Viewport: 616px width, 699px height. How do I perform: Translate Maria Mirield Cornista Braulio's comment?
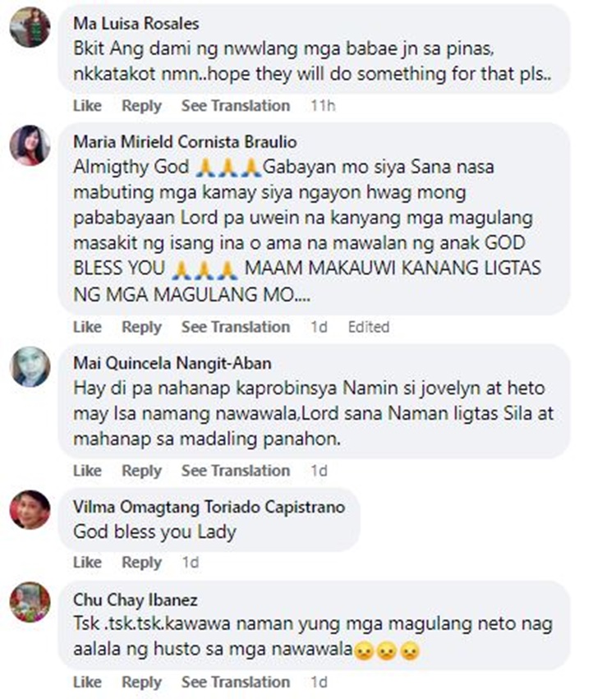pyautogui.click(x=236, y=327)
